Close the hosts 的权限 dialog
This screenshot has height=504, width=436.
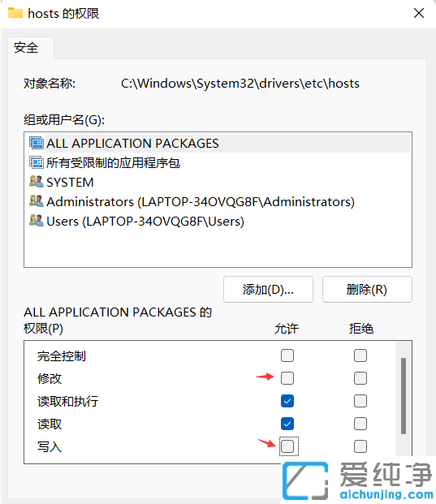[x=419, y=13]
